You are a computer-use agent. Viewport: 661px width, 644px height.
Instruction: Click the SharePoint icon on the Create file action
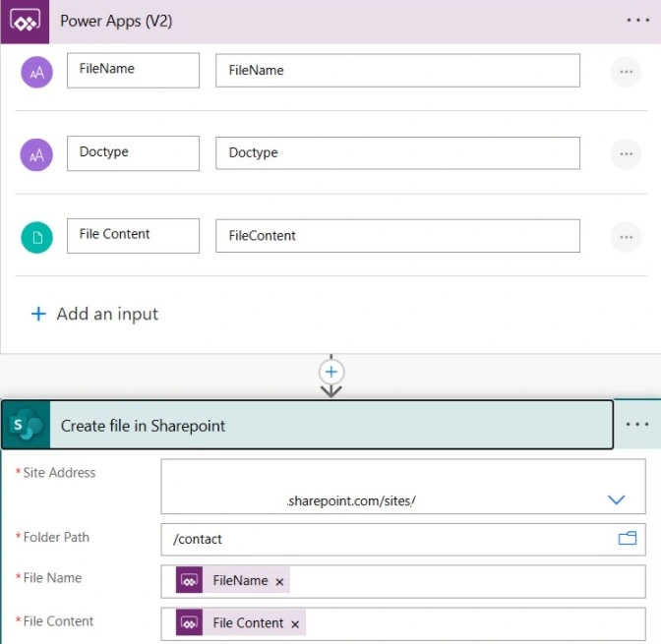(27, 425)
